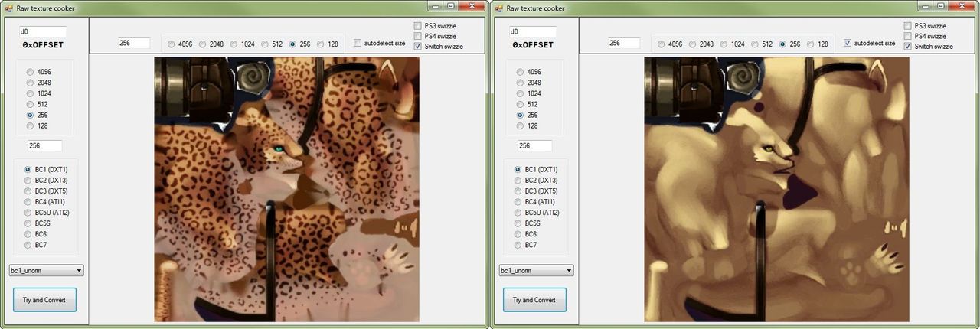Screen dimensions: 980x329
Task: Click offset field 'd0' in right window
Action: point(533,32)
